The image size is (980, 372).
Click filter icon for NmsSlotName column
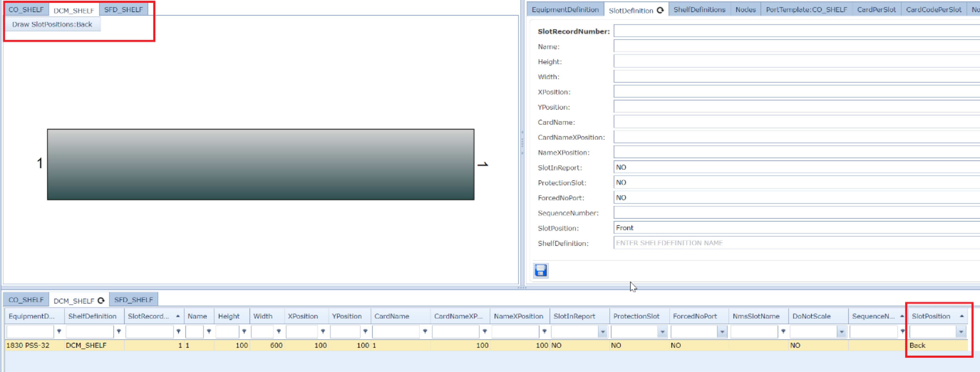783,331
